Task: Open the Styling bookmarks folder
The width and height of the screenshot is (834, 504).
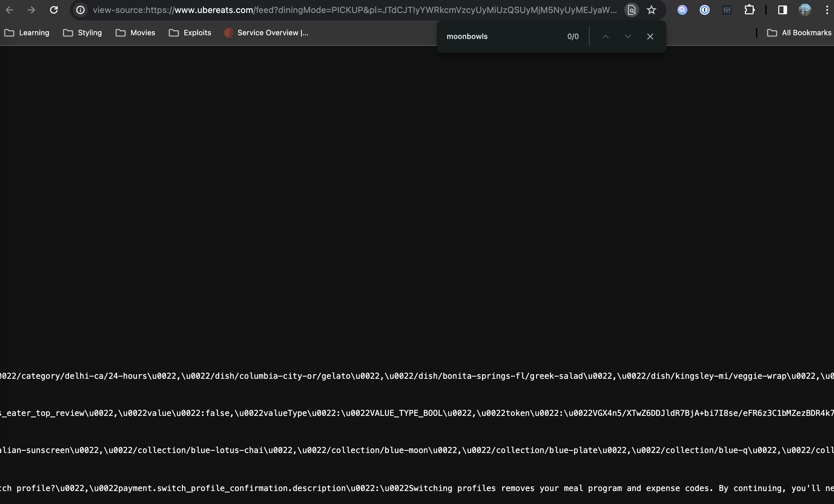Action: pos(83,33)
